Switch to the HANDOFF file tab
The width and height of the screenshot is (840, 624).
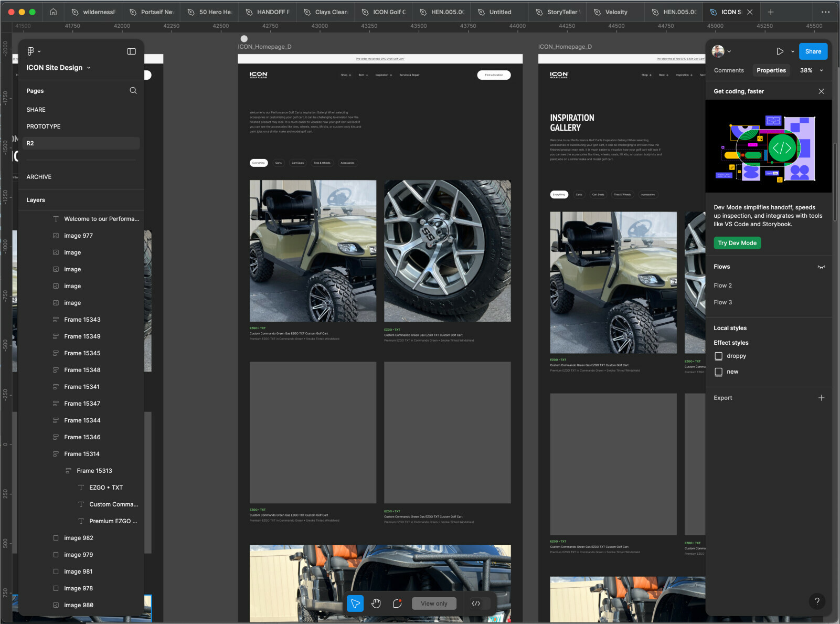coord(267,12)
